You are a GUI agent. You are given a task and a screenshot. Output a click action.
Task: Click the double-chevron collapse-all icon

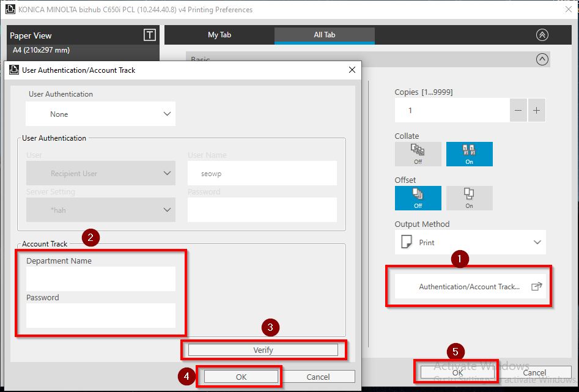coord(542,35)
